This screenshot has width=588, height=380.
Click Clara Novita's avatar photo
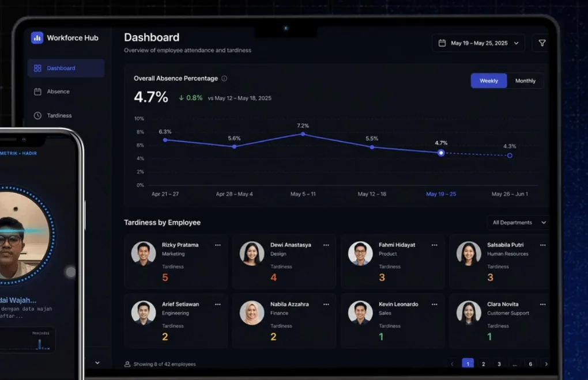tap(469, 313)
